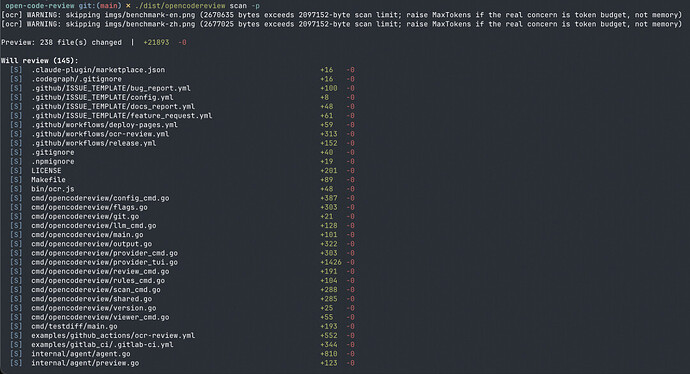Click the [S] tag next to bin/ocr.js
Screen dimensions: 690x374
pos(16,189)
